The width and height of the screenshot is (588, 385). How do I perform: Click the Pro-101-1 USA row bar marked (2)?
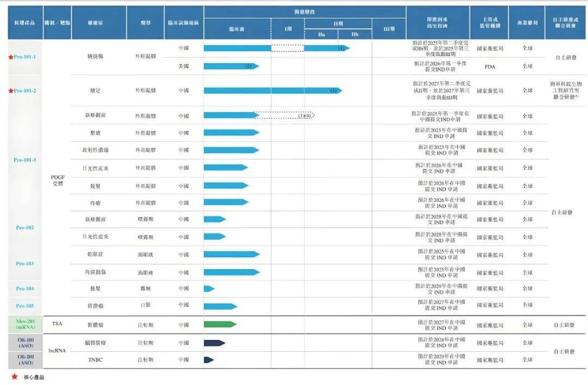[x=231, y=66]
